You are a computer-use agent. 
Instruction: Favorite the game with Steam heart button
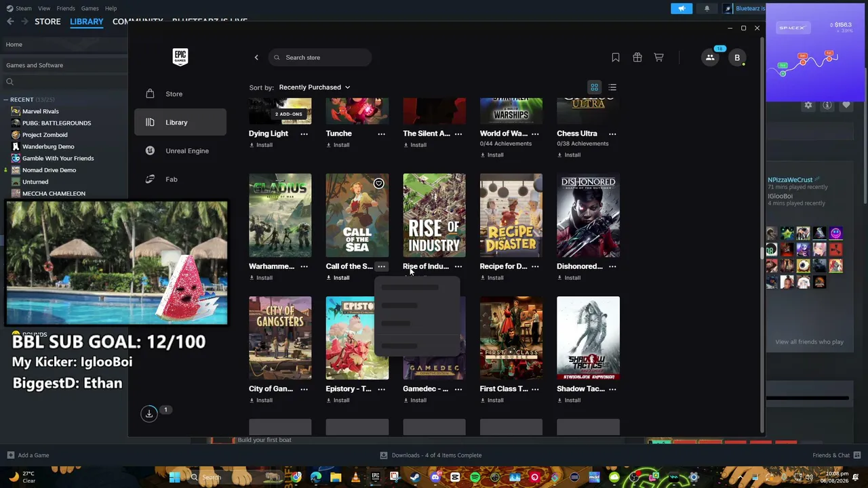tap(846, 105)
